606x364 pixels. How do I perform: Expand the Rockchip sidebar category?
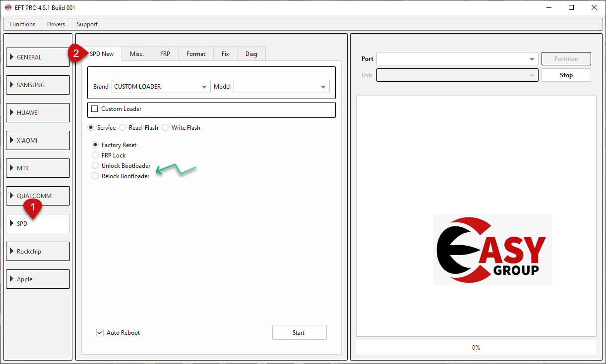[x=38, y=251]
